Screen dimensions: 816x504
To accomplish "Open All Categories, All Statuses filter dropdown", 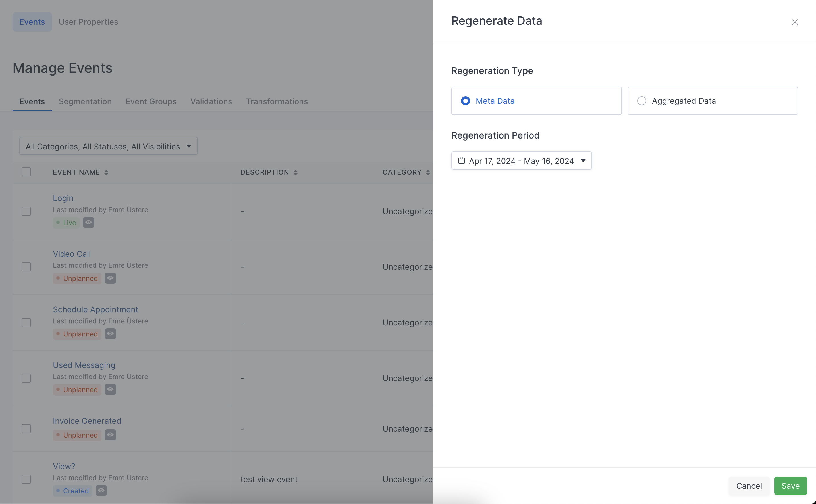I will coord(108,146).
